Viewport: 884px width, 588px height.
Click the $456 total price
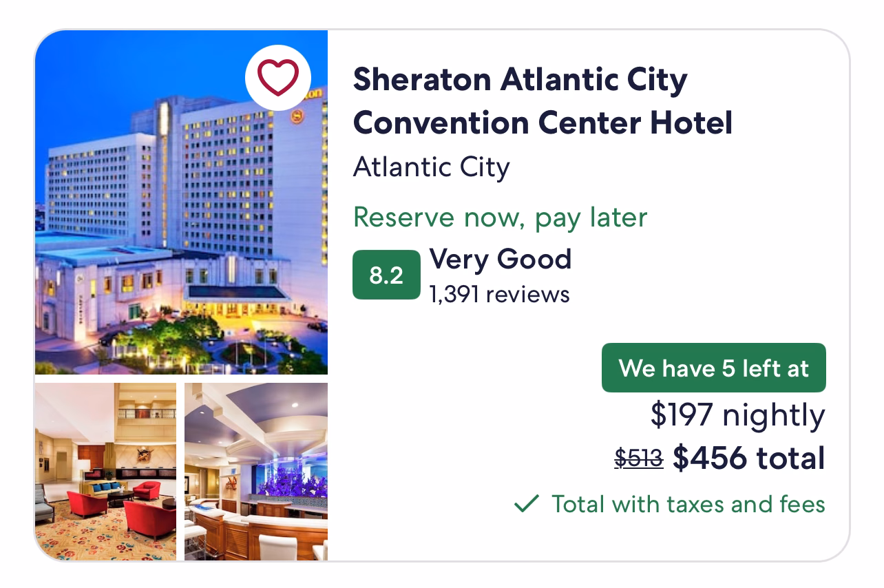click(748, 458)
